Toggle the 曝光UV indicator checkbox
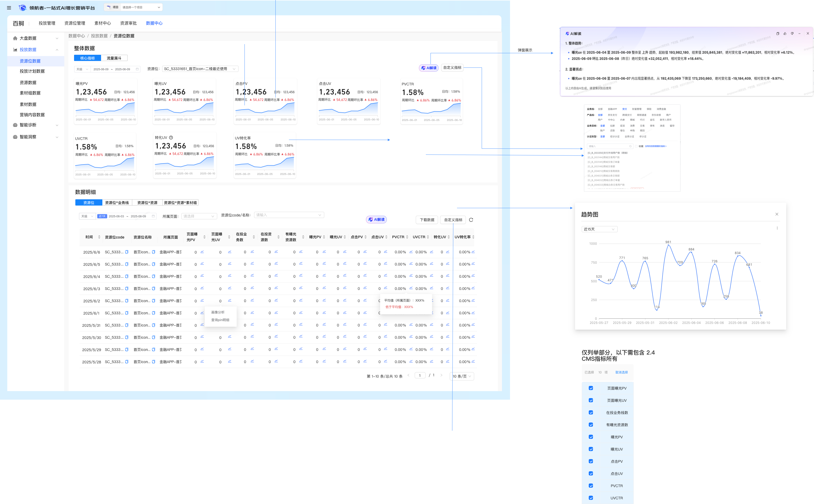The width and height of the screenshot is (814, 504). tap(591, 449)
